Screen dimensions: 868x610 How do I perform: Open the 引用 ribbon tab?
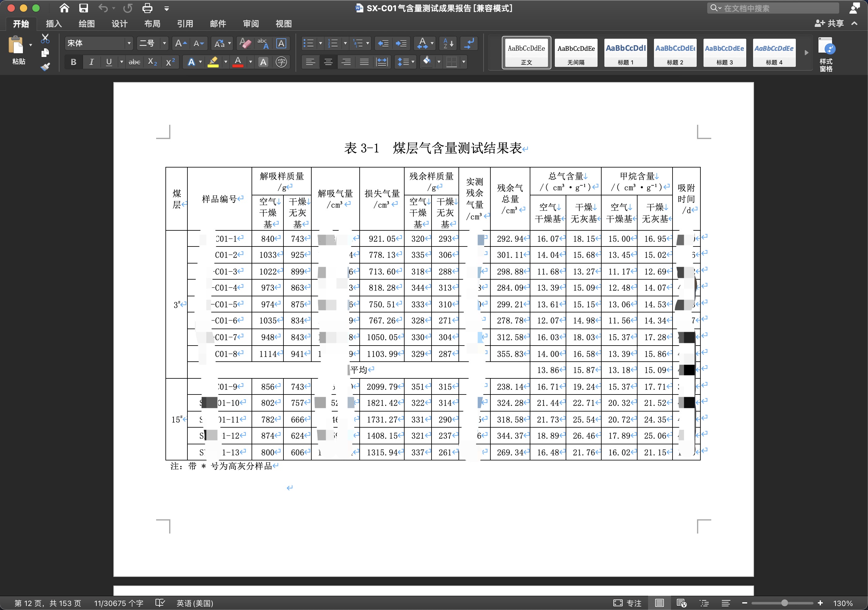coord(185,24)
